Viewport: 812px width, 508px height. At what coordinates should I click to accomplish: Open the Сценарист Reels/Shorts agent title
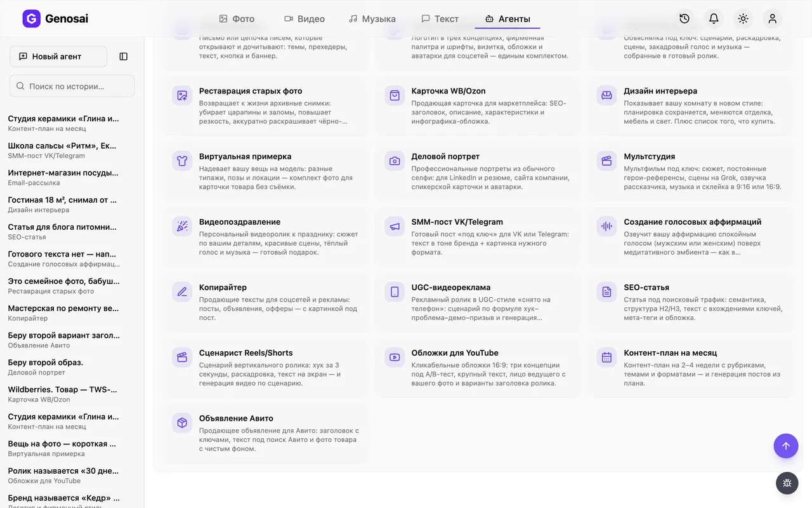click(246, 352)
